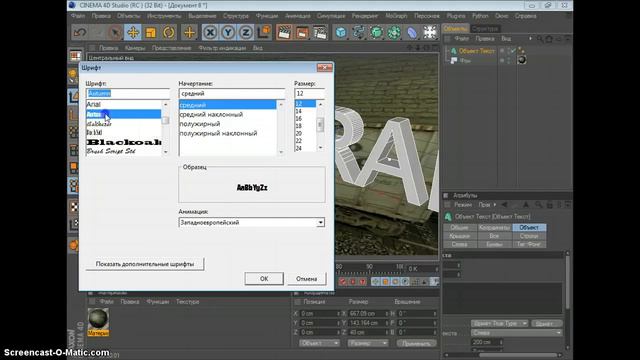Open the array/modeling objects icon
640x360 pixels.
click(x=394, y=32)
